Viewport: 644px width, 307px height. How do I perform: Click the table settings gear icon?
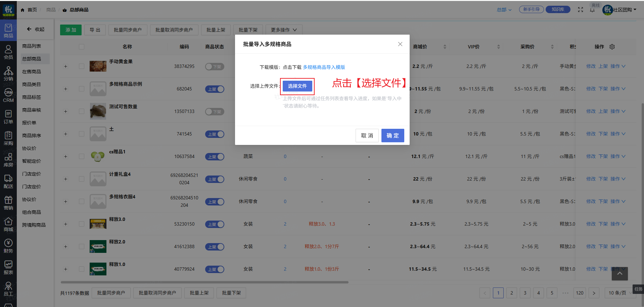pos(612,47)
